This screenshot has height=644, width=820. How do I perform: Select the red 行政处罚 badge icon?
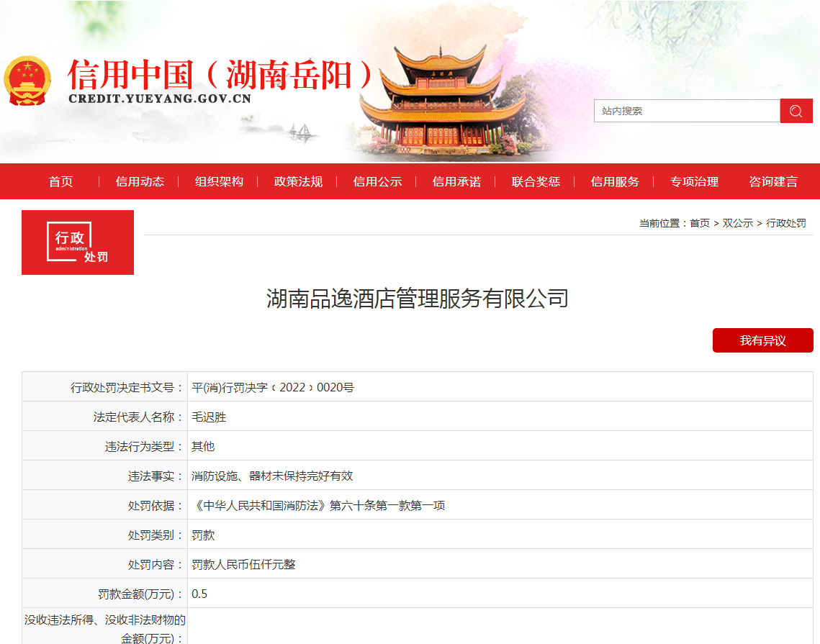[77, 242]
